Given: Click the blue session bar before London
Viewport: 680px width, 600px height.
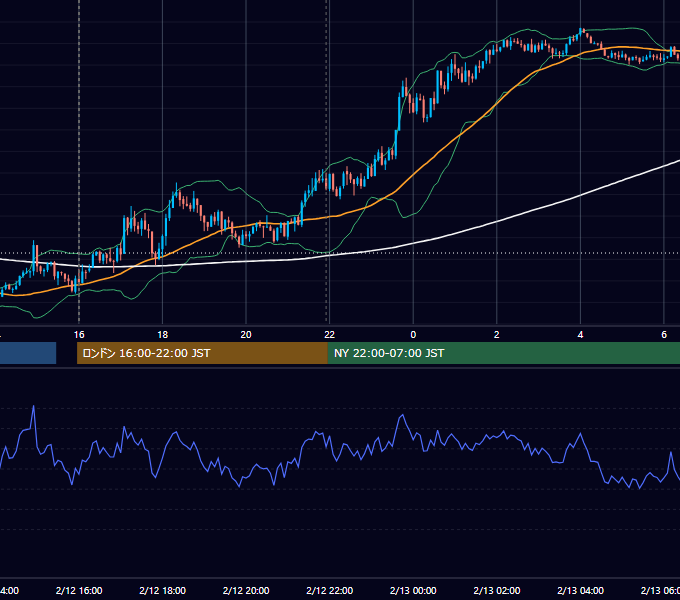Looking at the screenshot, I should point(28,353).
